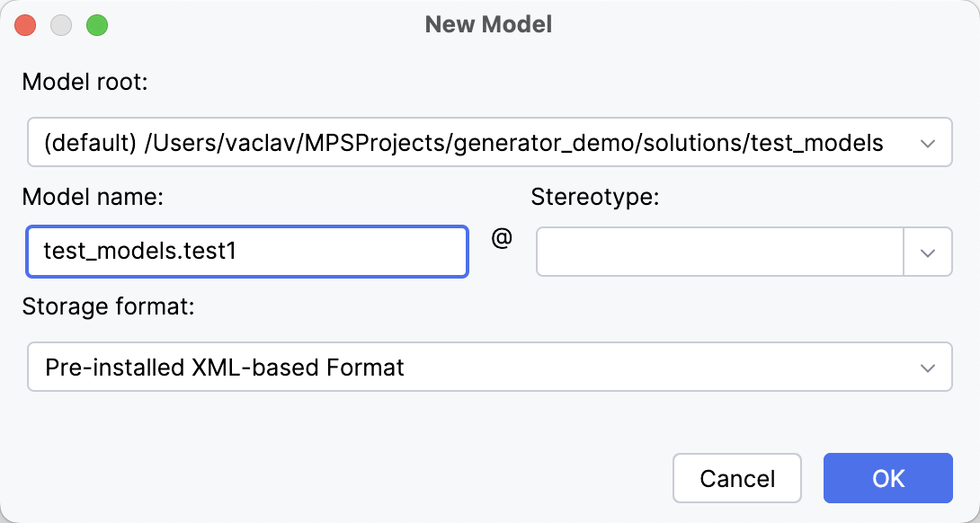Focus the Model name text field
Screen dimensions: 980x523
pyautogui.click(x=247, y=252)
